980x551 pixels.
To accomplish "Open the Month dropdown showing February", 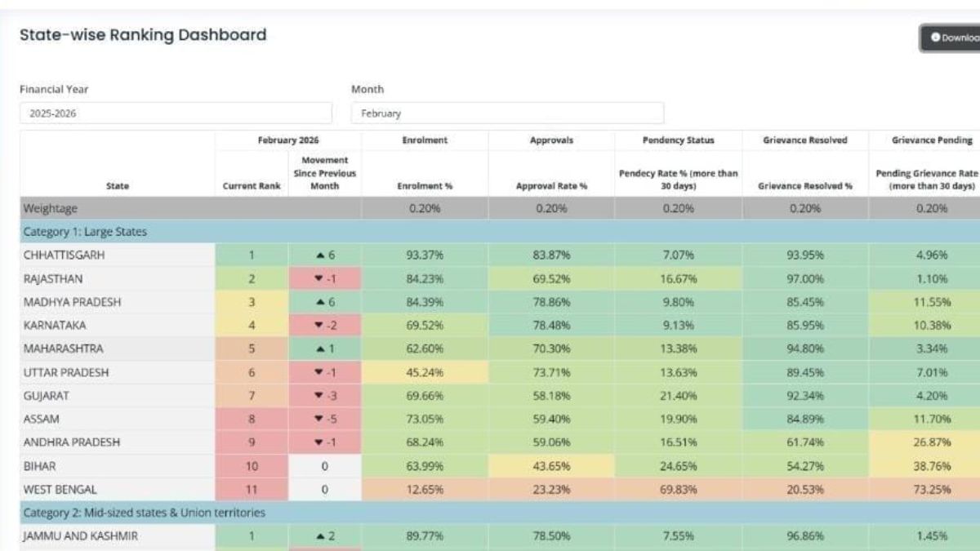I will [507, 113].
